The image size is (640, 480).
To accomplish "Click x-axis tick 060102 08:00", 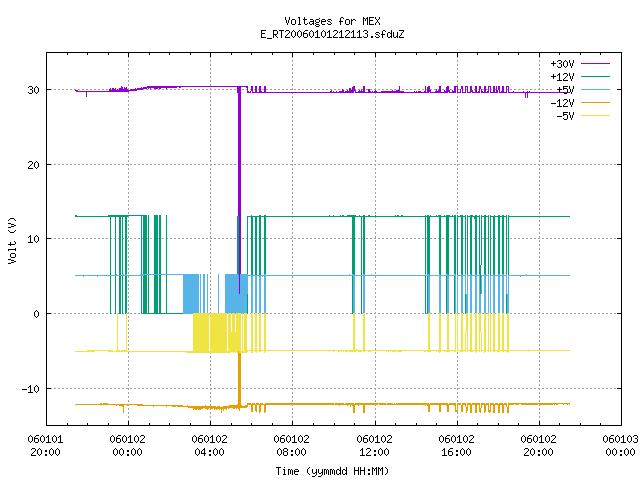I will coord(291,446).
